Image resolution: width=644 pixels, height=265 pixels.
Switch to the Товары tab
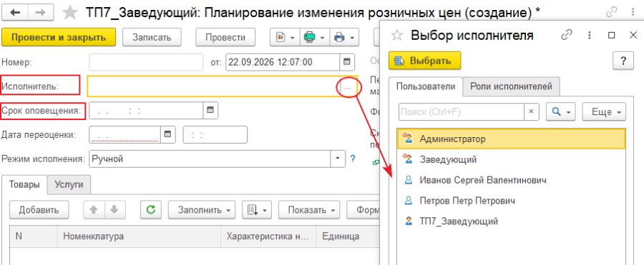(x=24, y=184)
